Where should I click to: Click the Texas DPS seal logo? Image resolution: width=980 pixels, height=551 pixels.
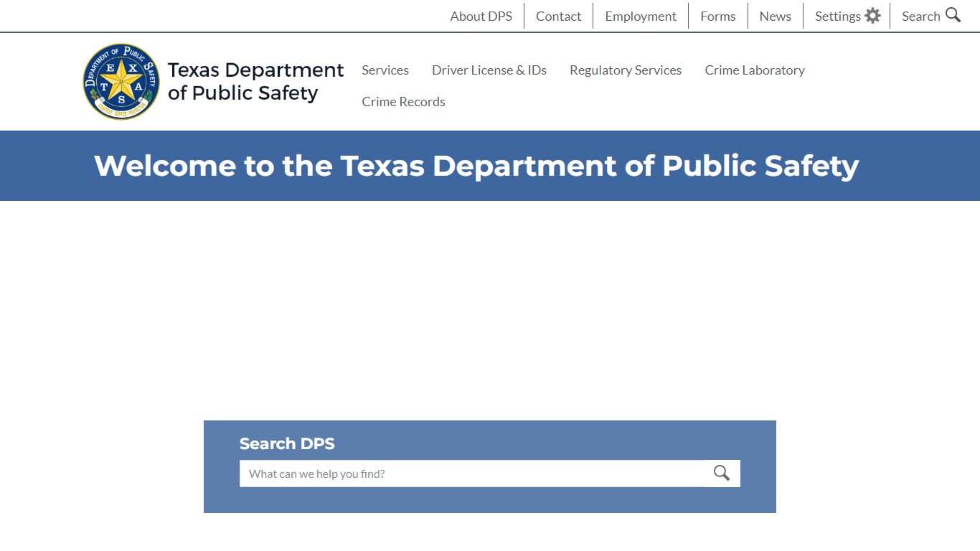coord(121,81)
